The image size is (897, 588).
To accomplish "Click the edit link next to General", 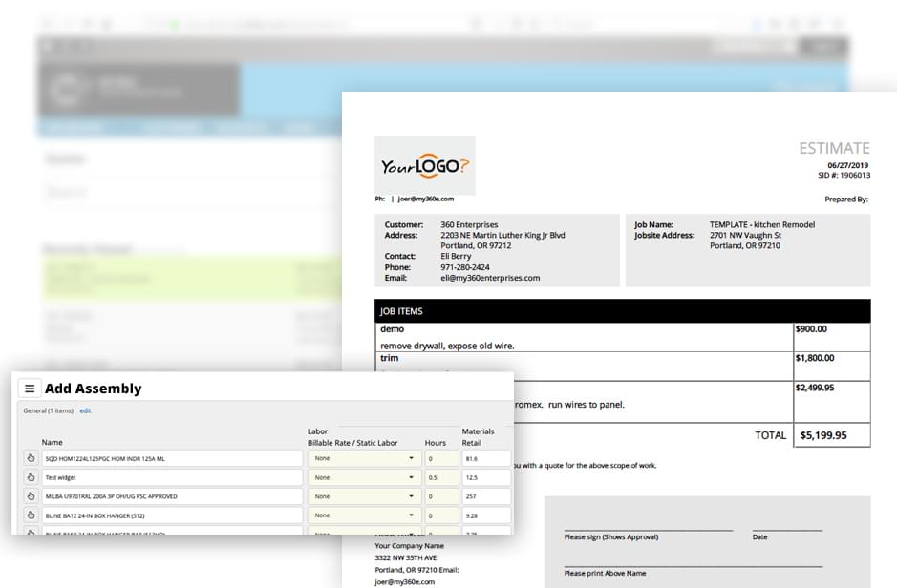I will (x=85, y=410).
